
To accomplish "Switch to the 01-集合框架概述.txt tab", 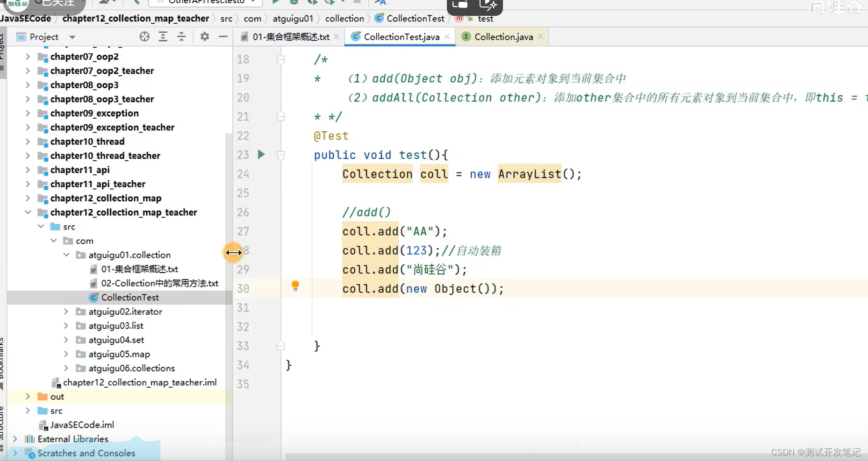I will point(290,36).
